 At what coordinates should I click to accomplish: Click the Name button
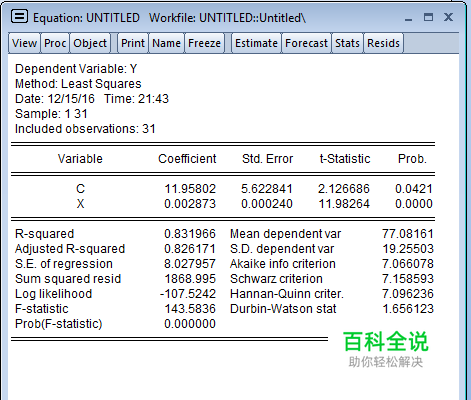[x=166, y=43]
